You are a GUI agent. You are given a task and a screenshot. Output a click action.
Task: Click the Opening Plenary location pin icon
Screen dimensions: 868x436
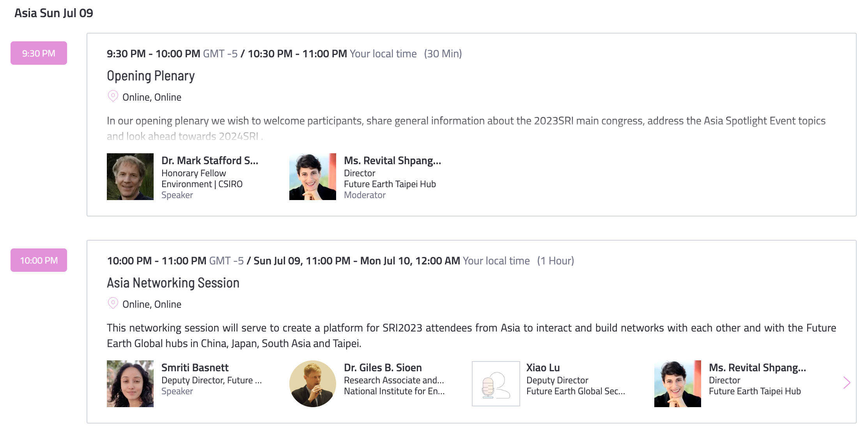tap(113, 96)
